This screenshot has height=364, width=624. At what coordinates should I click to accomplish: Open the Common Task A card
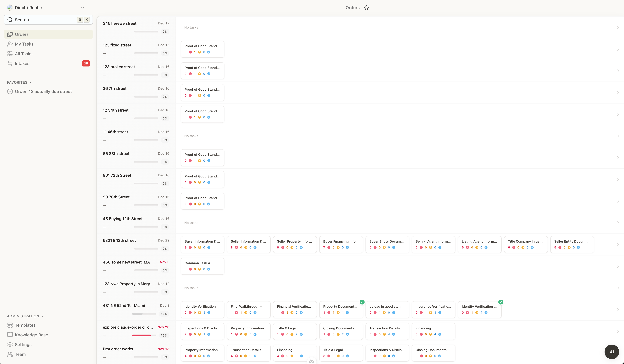tap(202, 266)
